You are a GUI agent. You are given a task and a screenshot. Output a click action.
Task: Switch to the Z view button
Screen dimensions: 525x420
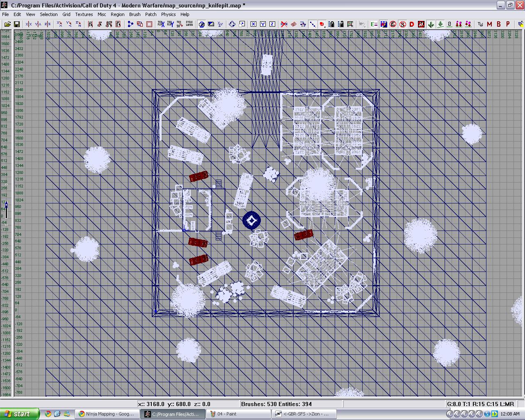tap(272, 24)
